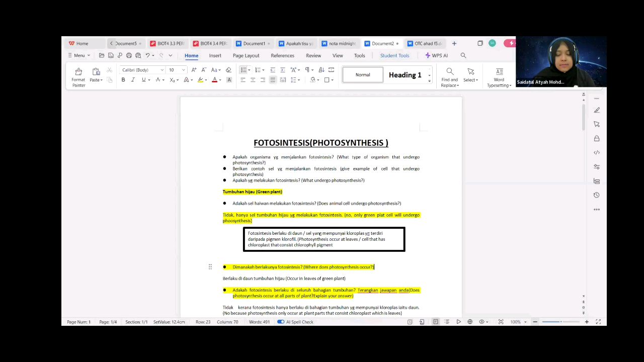Click the clear formatting eraser icon

pyautogui.click(x=228, y=70)
